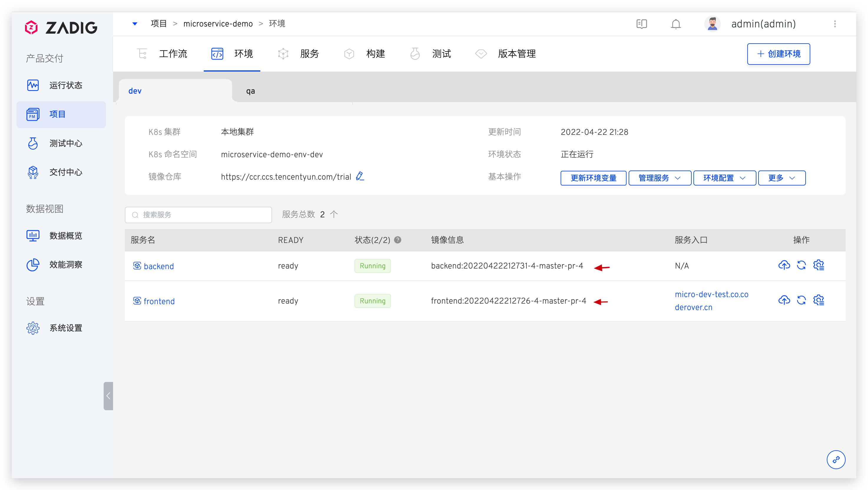This screenshot has width=868, height=490.
Task: Click the 项目 breadcrumb link
Action: [159, 24]
